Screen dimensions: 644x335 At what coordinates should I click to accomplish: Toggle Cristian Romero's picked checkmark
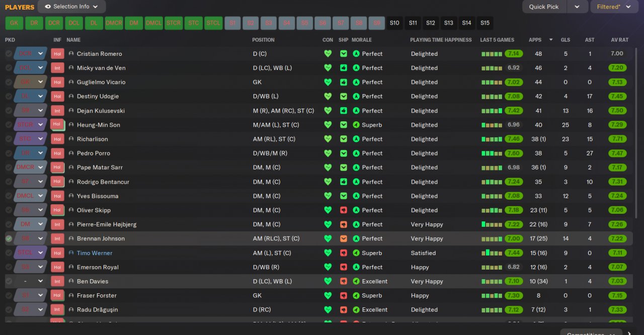coord(9,54)
